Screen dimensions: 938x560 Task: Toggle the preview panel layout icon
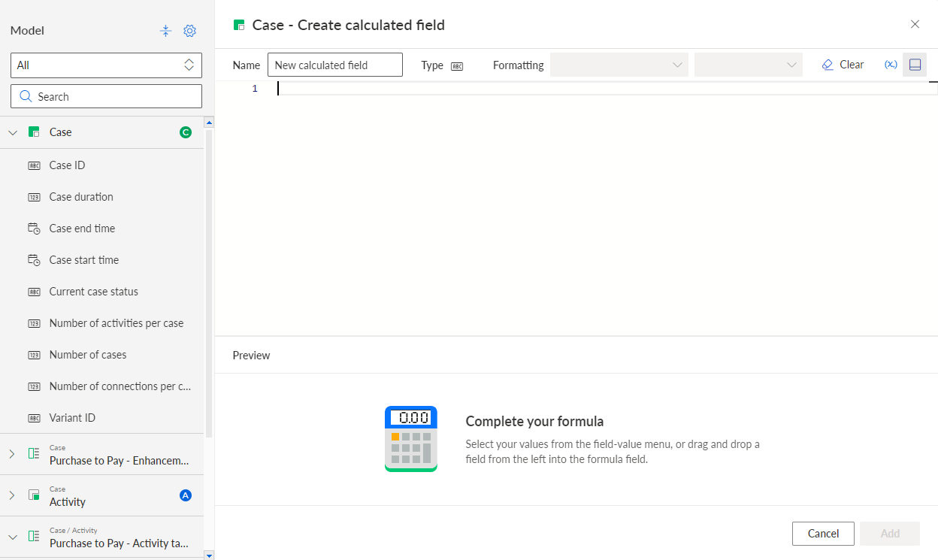click(x=915, y=65)
